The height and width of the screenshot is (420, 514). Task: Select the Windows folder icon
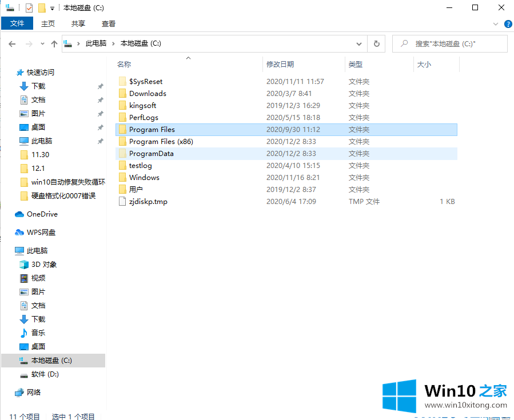122,178
